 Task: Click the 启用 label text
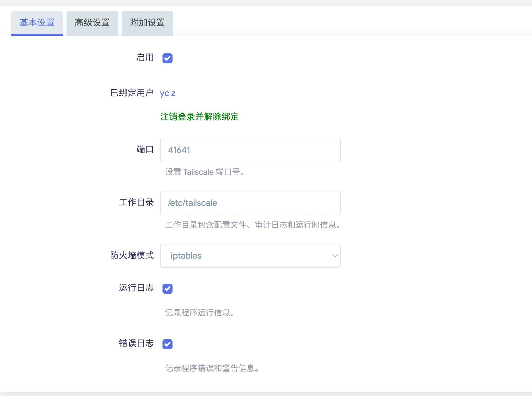coord(145,57)
